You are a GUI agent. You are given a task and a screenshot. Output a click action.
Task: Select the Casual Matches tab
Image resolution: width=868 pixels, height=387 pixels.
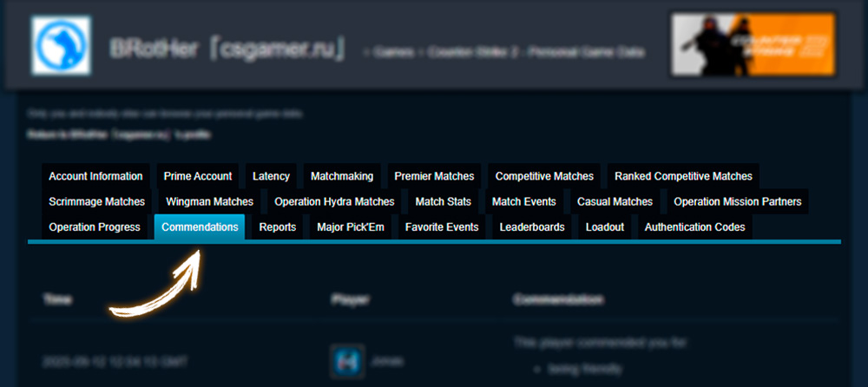615,201
